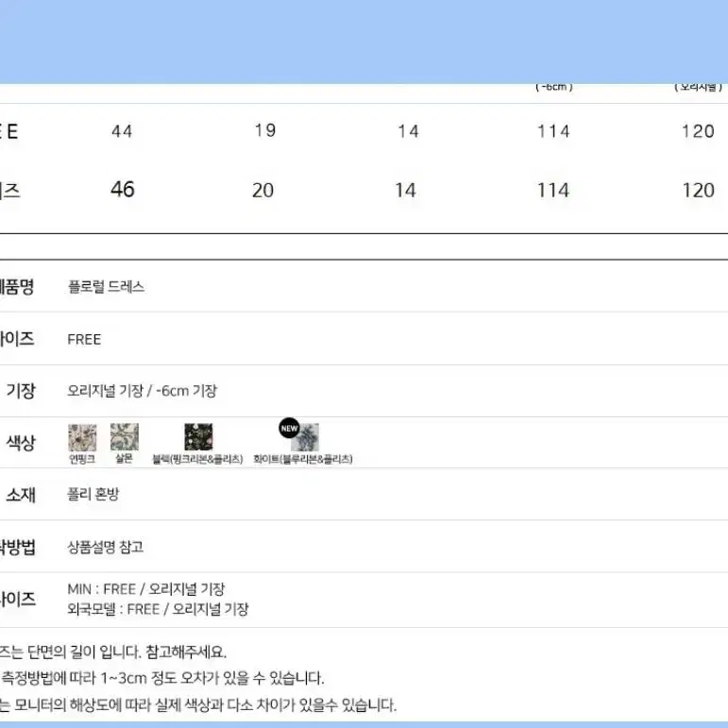This screenshot has height=728, width=728.
Task: Click the 120 cell in the row starting with 46
Action: tap(699, 191)
